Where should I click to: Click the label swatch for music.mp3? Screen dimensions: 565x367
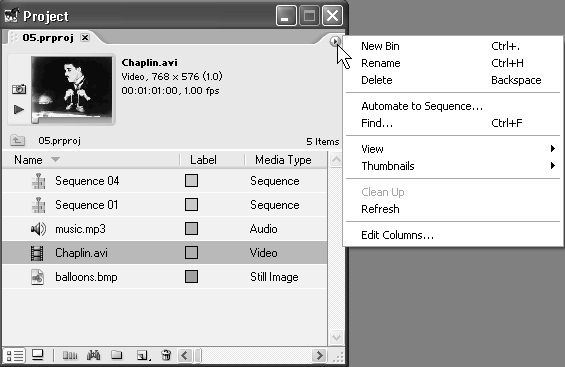point(191,229)
